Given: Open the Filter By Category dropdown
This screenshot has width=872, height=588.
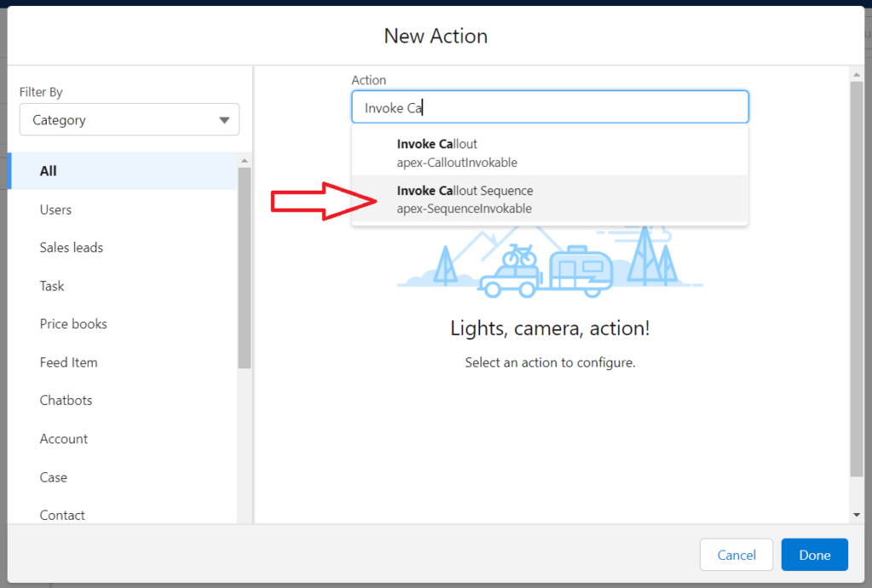Looking at the screenshot, I should (x=129, y=120).
